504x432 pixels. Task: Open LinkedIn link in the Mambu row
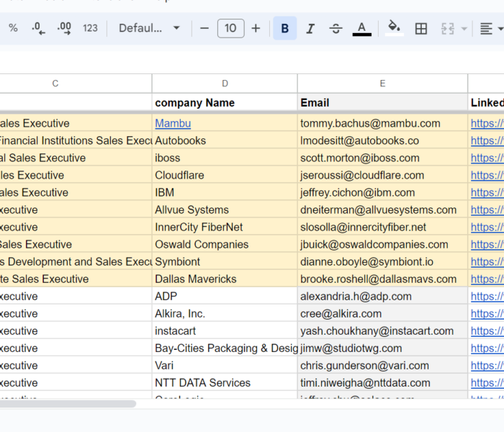tap(487, 123)
